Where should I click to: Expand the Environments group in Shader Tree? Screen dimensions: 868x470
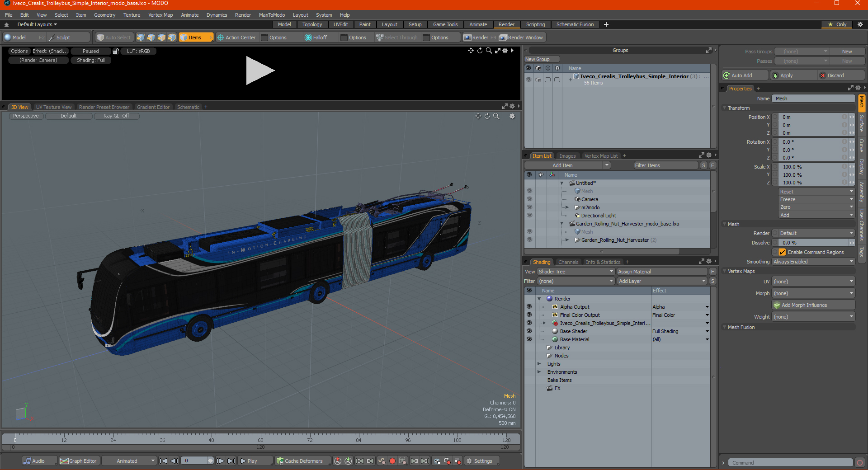click(x=539, y=372)
